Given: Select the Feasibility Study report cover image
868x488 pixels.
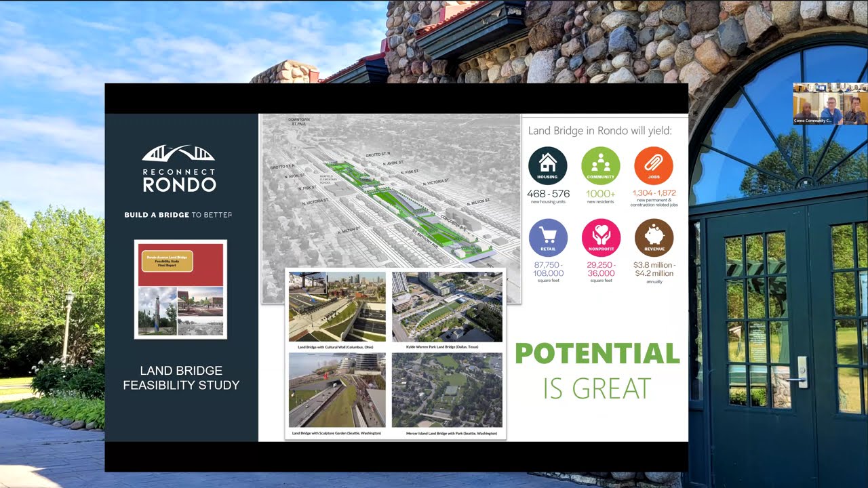Looking at the screenshot, I should point(180,289).
